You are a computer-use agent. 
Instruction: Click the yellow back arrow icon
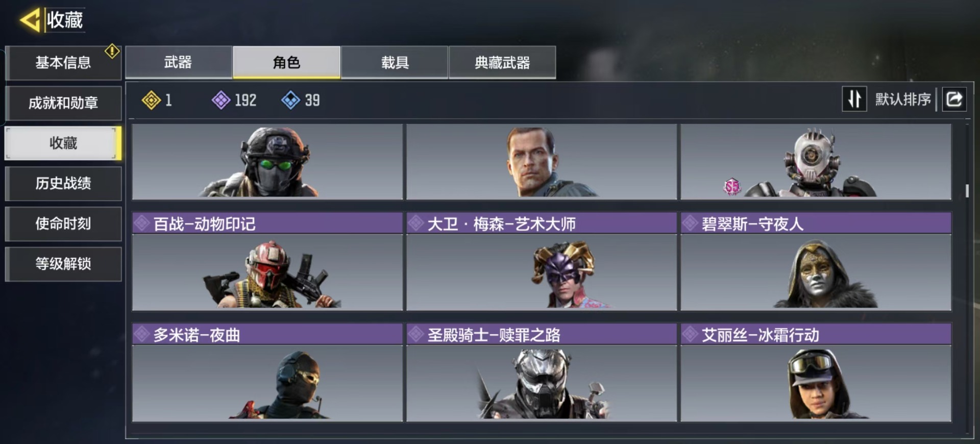point(30,20)
